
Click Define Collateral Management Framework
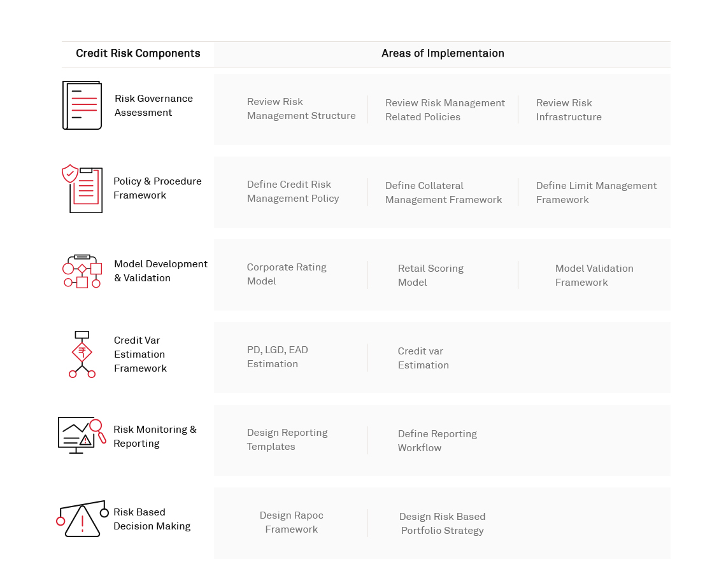tap(443, 193)
